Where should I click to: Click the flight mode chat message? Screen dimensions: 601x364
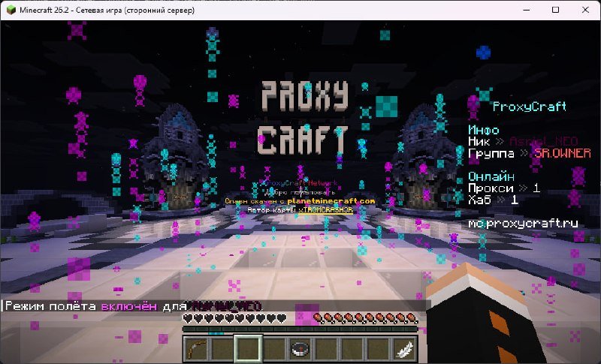[x=133, y=306]
